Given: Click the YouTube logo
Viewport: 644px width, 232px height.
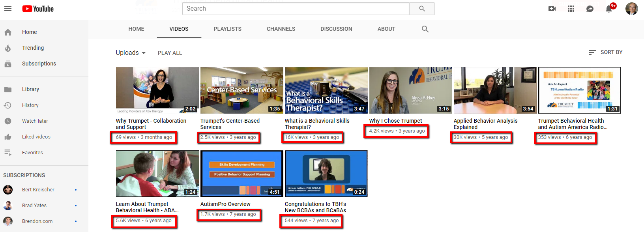Looking at the screenshot, I should pyautogui.click(x=38, y=9).
